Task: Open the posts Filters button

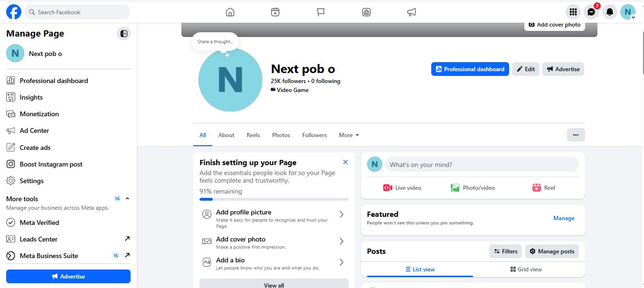Action: [506, 251]
